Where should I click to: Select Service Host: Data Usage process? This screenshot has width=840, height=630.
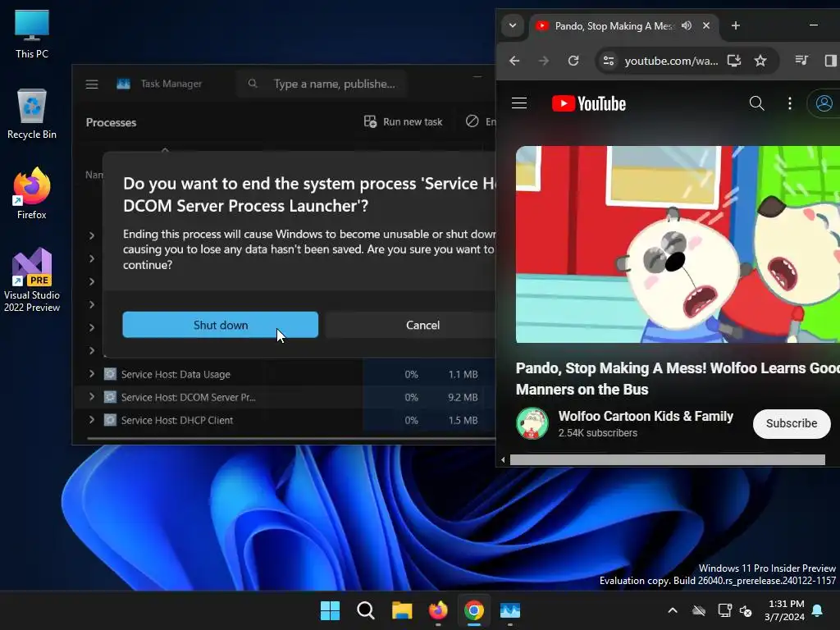[x=176, y=374]
